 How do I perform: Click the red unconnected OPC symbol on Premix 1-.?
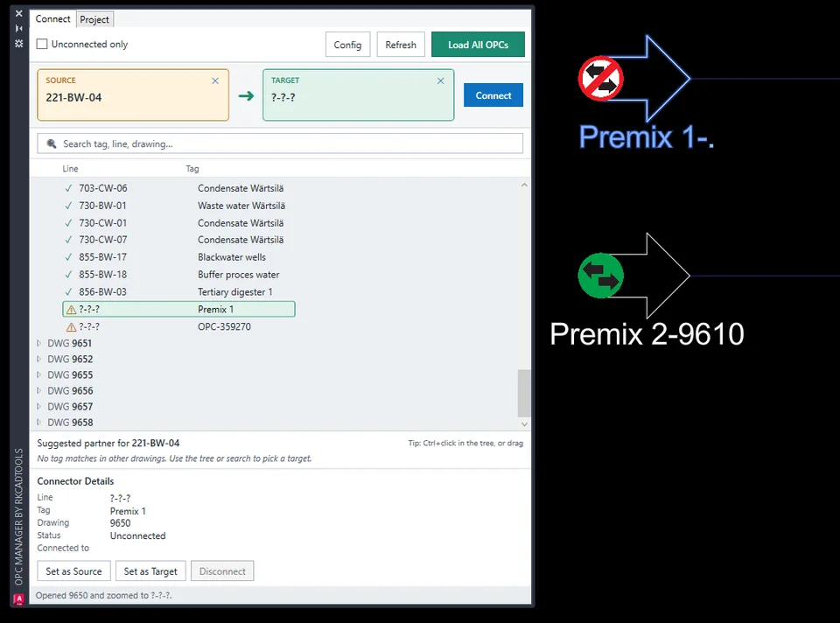click(600, 79)
